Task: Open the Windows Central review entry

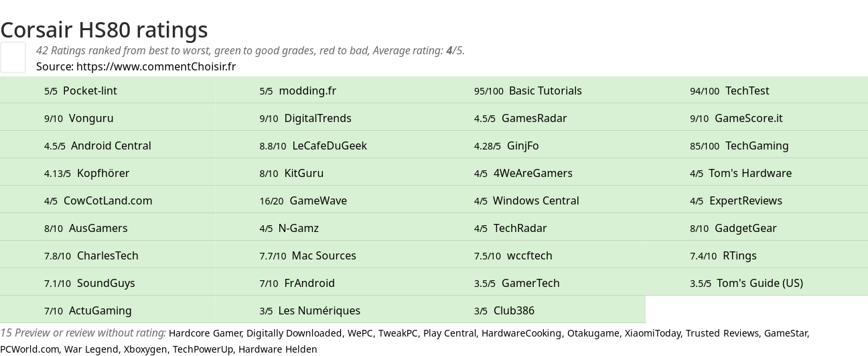Action: coord(538,200)
